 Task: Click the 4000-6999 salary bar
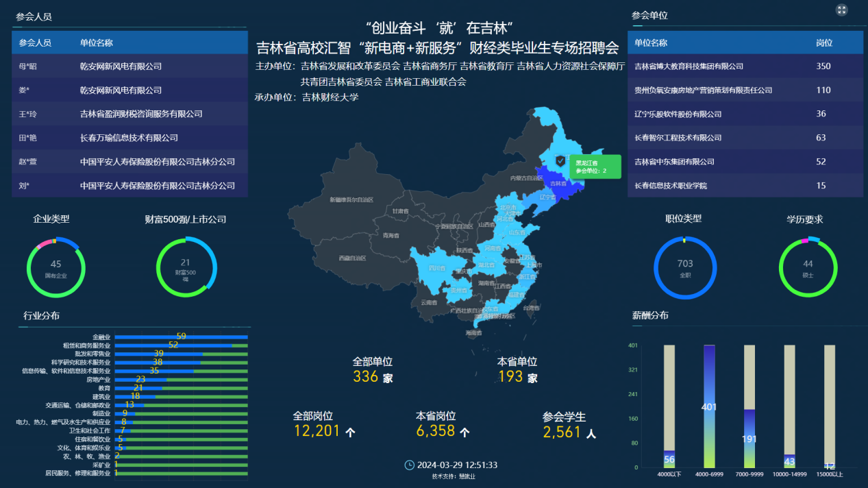[709, 406]
